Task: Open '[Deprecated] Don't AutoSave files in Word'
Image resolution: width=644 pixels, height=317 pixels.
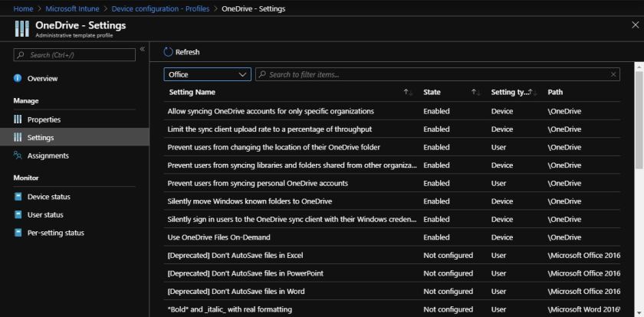Action: 236,292
